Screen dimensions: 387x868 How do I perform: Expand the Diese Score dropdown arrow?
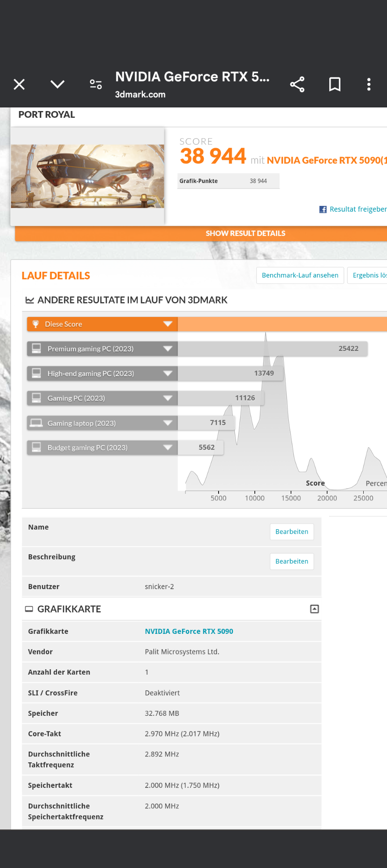168,324
